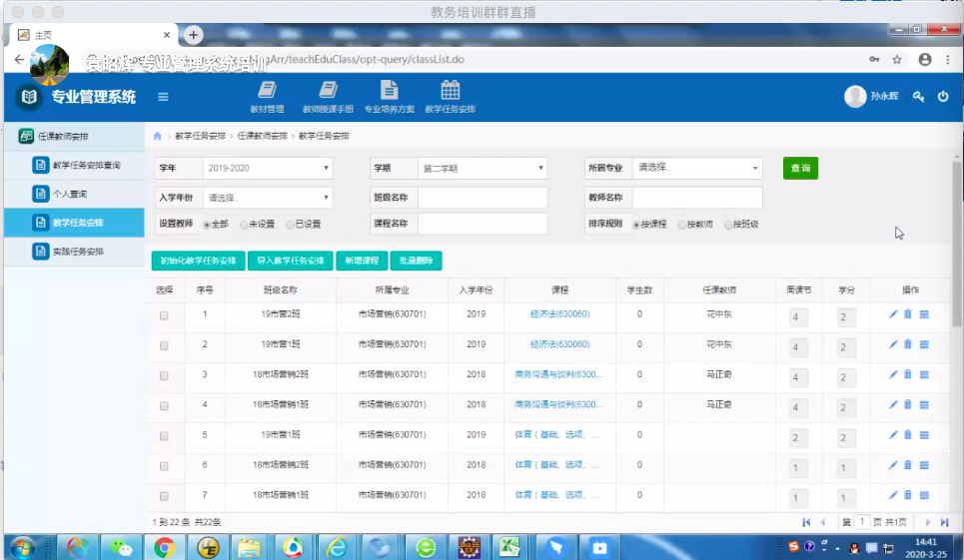
Task: Click the green 查询 button
Action: tap(800, 169)
